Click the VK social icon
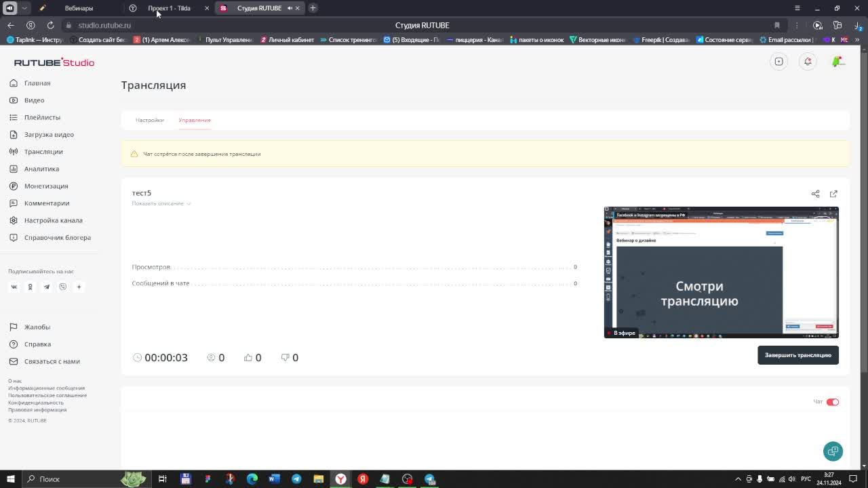Viewport: 868px width, 488px height. coord(14,287)
